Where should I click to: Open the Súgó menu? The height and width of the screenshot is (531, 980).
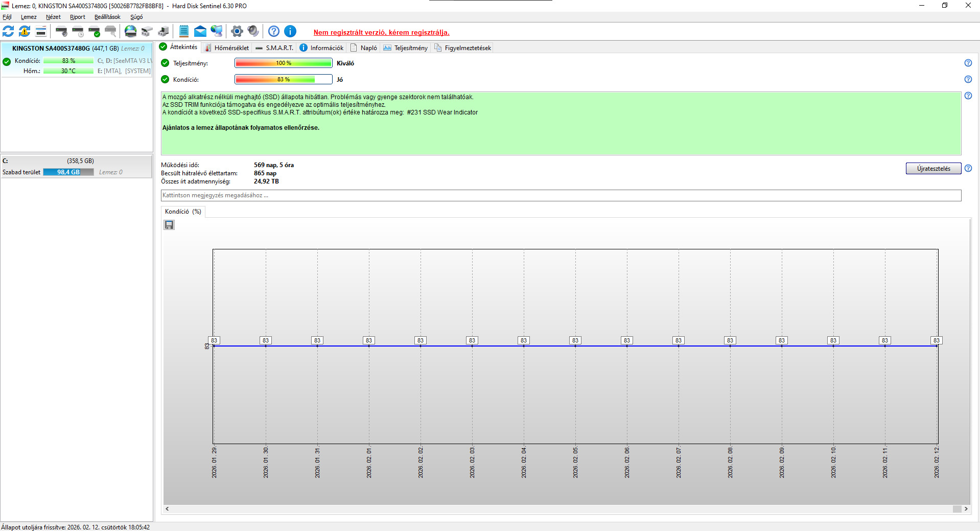click(x=136, y=17)
